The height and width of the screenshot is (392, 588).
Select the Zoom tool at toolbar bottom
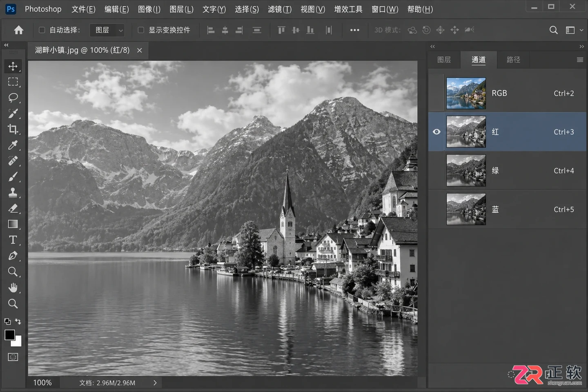[x=13, y=304]
